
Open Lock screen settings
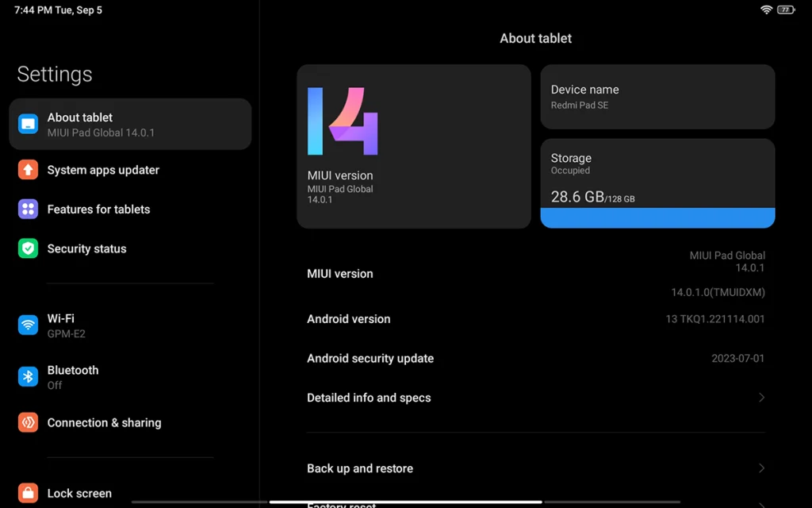[x=130, y=493]
